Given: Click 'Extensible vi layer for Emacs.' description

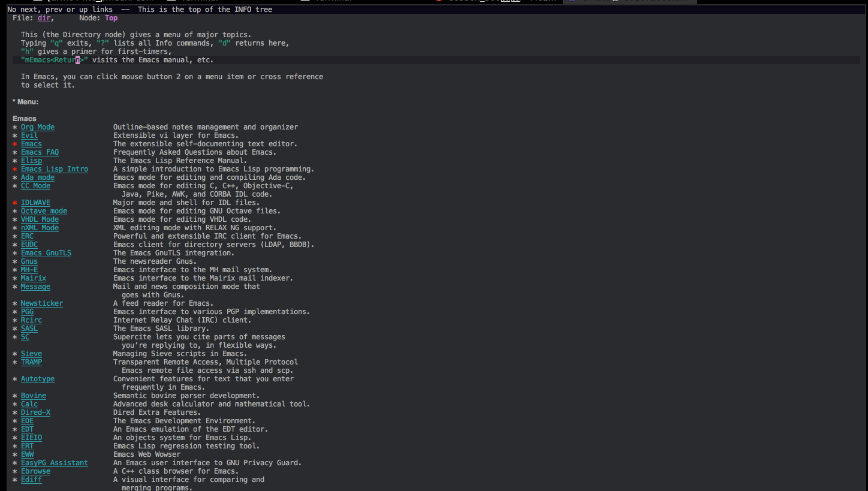Looking at the screenshot, I should point(176,135).
